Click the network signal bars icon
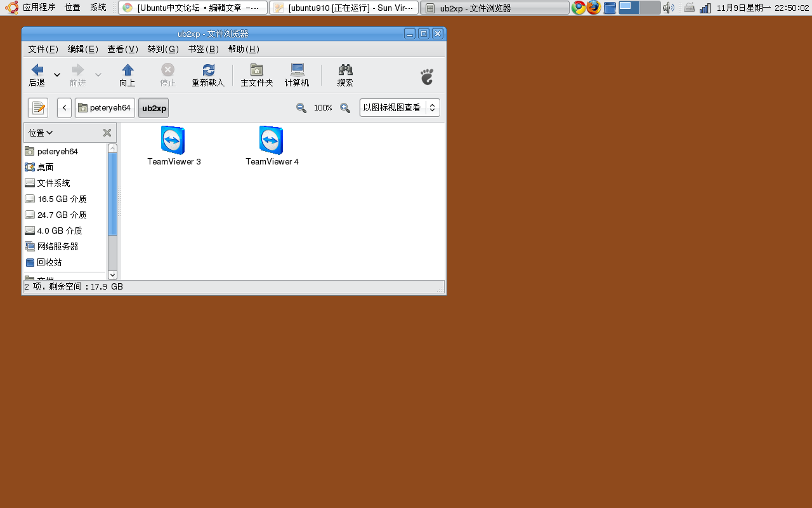Image resolution: width=812 pixels, height=508 pixels. coord(705,8)
